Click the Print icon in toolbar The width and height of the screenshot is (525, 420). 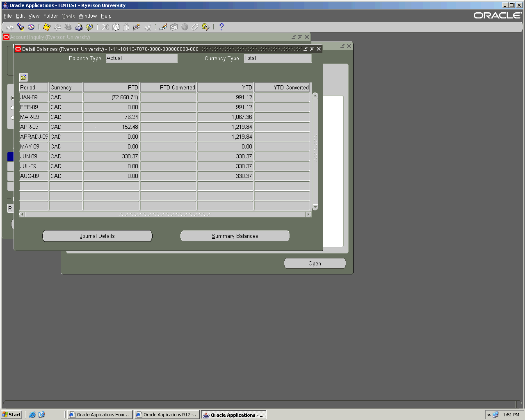point(79,27)
